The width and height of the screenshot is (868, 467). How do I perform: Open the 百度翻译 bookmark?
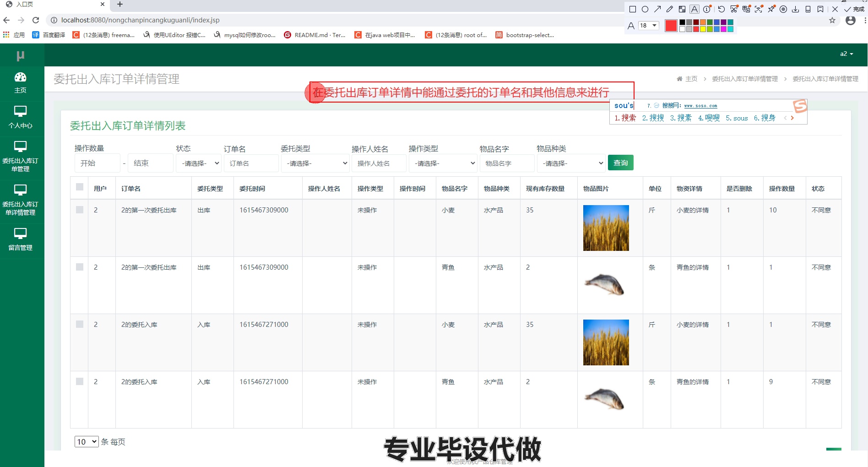coord(49,35)
